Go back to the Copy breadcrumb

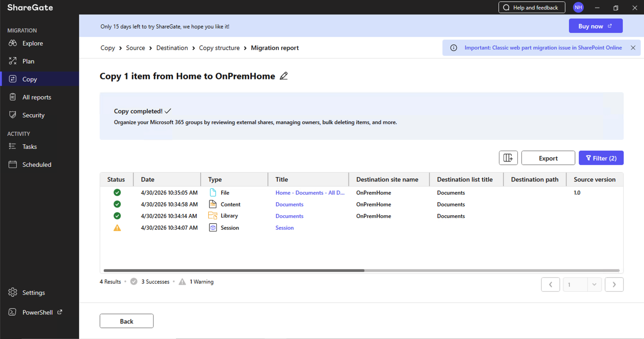pyautogui.click(x=107, y=48)
